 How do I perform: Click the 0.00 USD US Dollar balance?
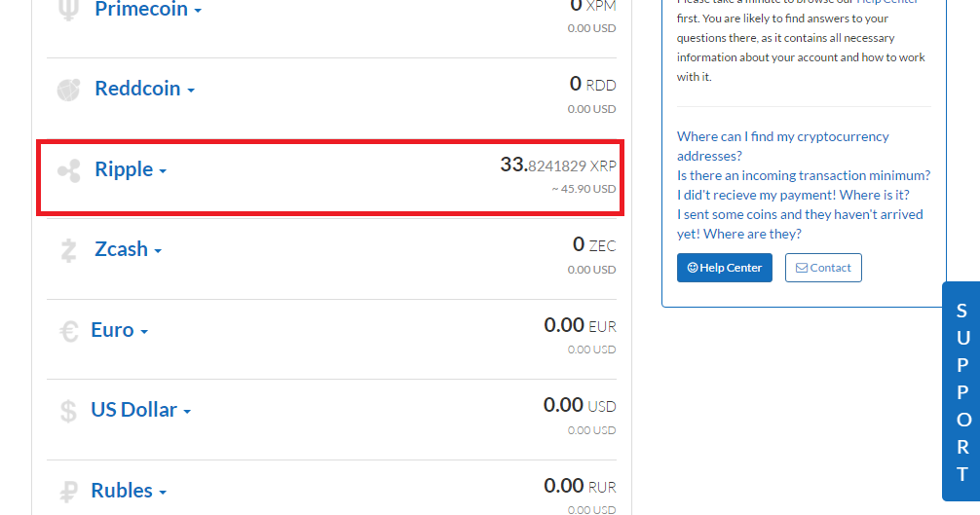(580, 405)
